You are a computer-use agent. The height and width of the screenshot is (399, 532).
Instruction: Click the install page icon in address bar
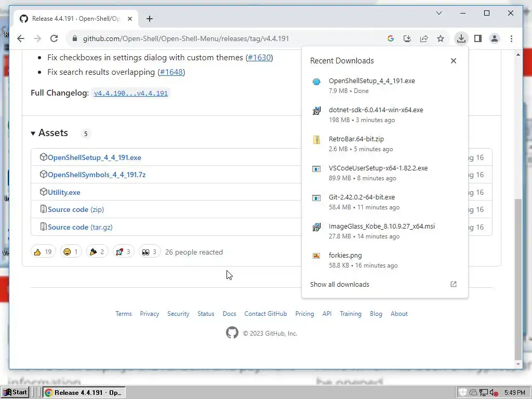[407, 38]
